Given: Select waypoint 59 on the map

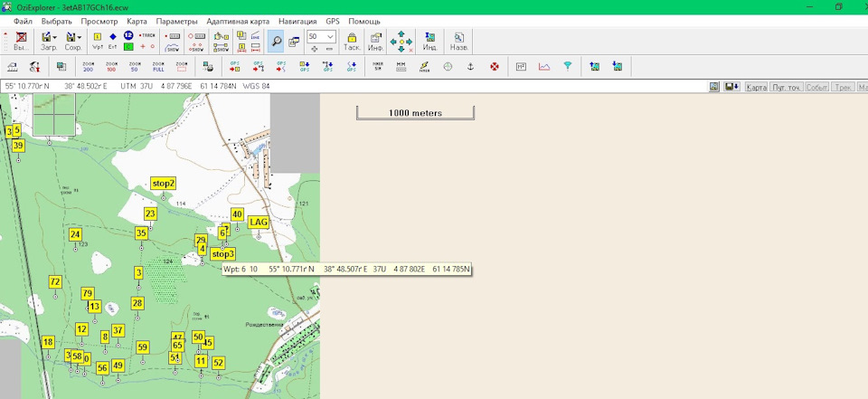Looking at the screenshot, I should click(x=143, y=347).
